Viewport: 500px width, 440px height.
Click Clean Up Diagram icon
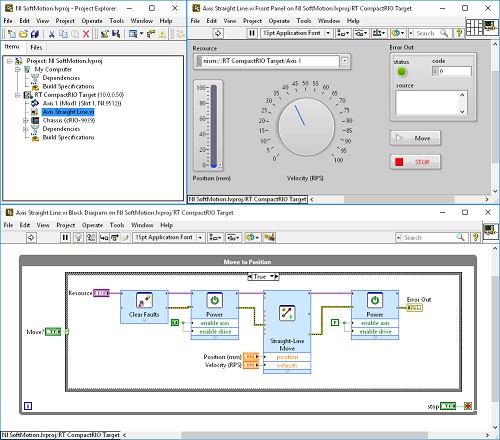click(x=269, y=237)
